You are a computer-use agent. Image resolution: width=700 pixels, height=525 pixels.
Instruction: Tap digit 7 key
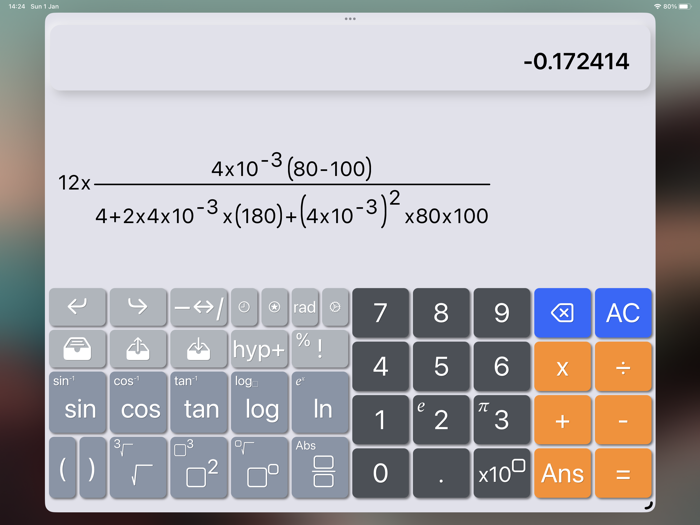click(380, 312)
